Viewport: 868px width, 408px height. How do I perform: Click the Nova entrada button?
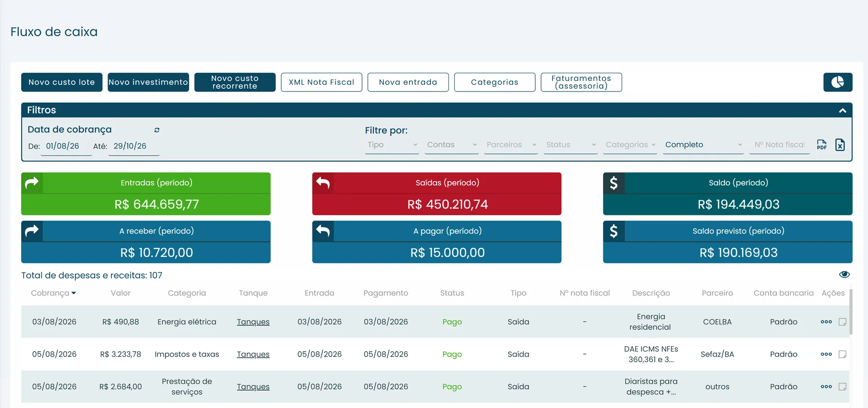pyautogui.click(x=408, y=82)
